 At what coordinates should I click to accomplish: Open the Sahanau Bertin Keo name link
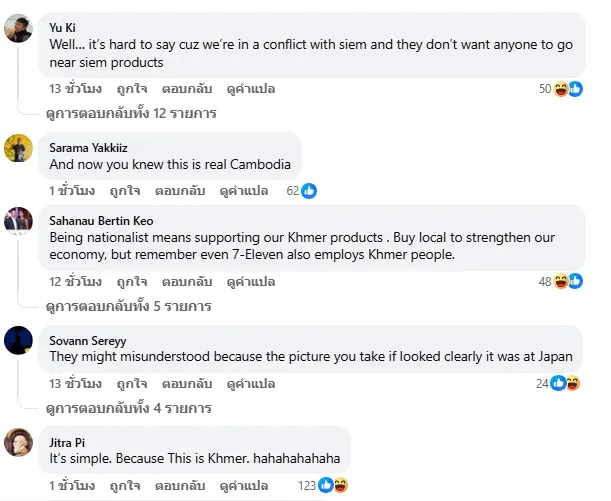101,220
